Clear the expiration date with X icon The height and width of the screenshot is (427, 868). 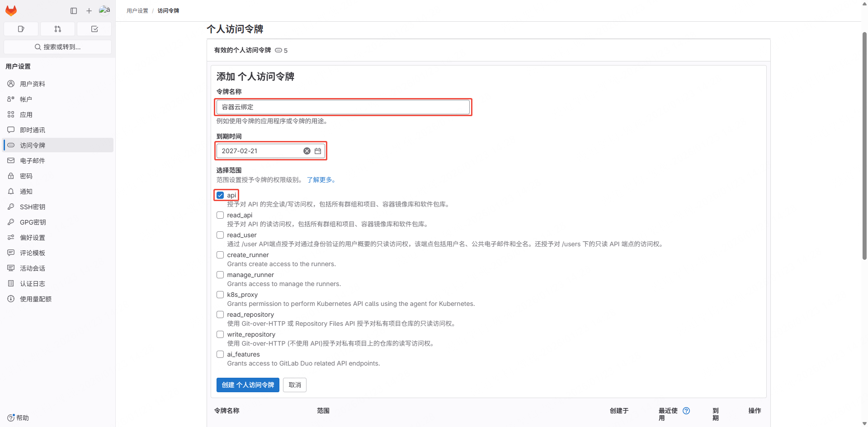point(307,151)
